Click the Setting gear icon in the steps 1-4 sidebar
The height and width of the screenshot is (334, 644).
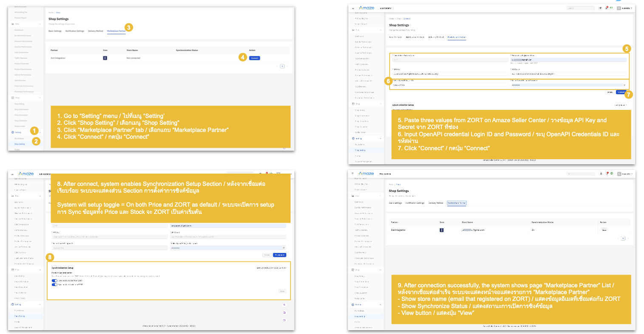(13, 132)
